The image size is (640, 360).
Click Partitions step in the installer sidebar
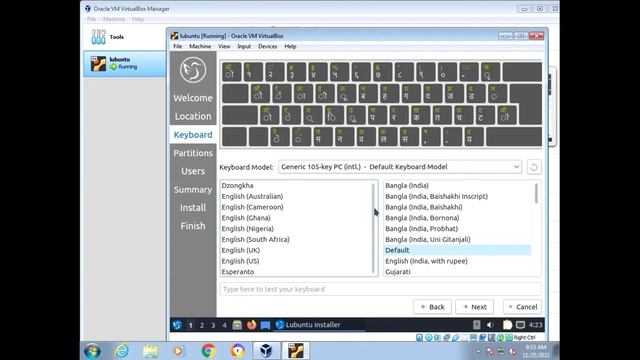point(193,153)
